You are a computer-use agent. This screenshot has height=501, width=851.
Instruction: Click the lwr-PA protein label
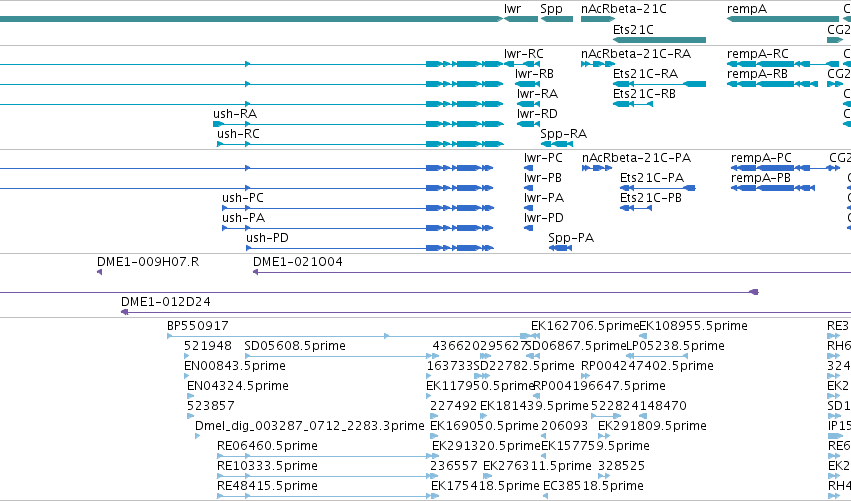544,198
